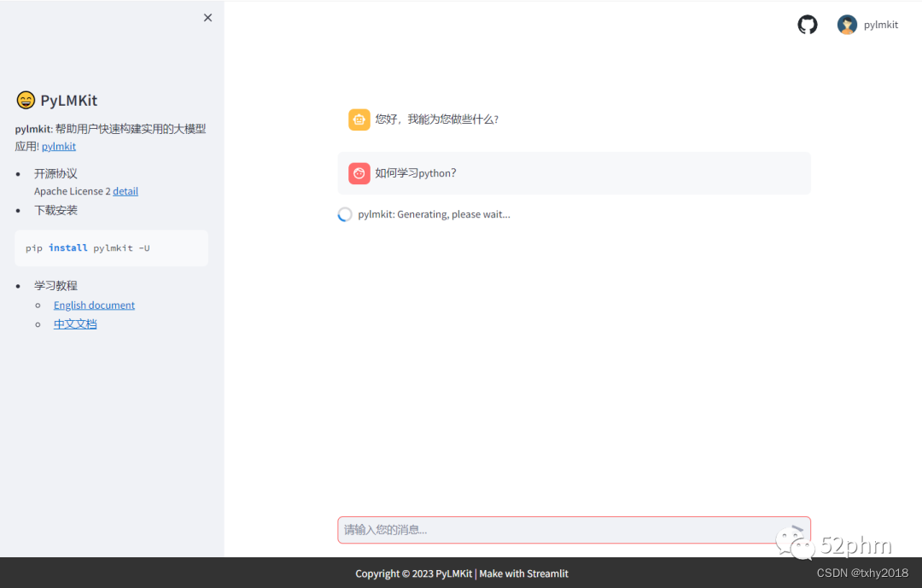The width and height of the screenshot is (922, 588).
Task: Send the message with the arrow icon
Action: pyautogui.click(x=797, y=530)
